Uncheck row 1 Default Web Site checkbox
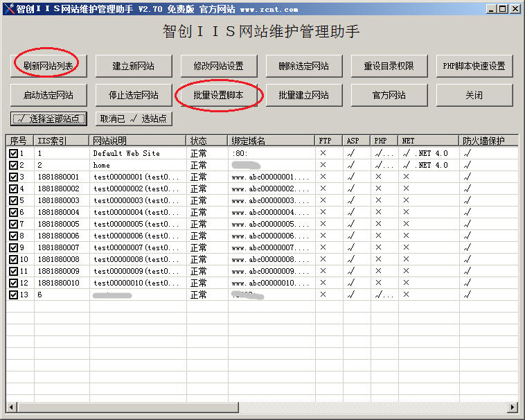Screen dimensions: 525x420 pyautogui.click(x=13, y=153)
